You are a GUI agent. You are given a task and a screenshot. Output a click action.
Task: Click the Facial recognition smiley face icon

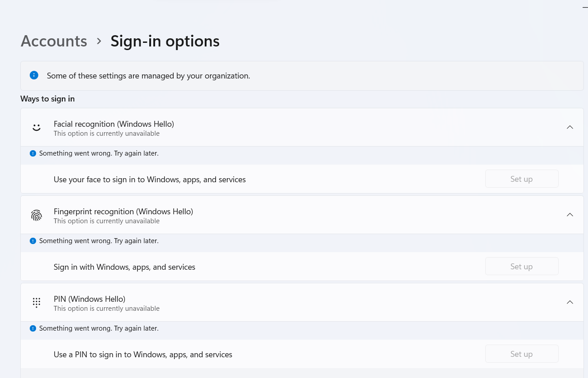(37, 127)
